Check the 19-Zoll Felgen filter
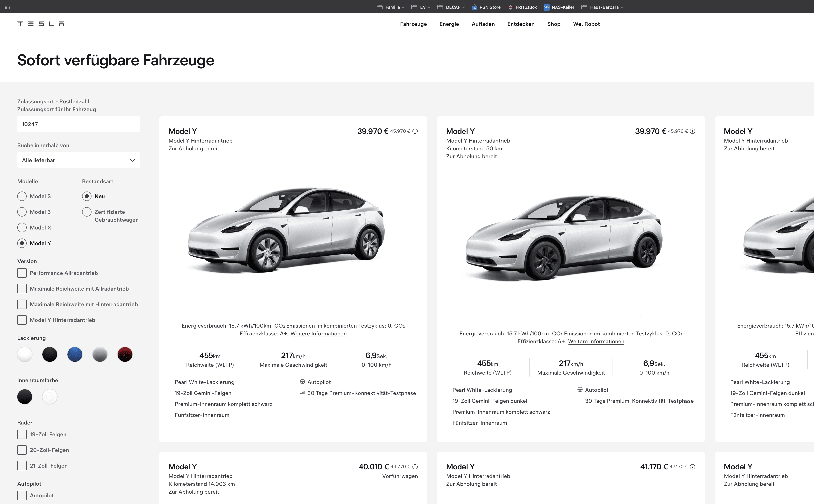This screenshot has width=814, height=504. pos(22,434)
